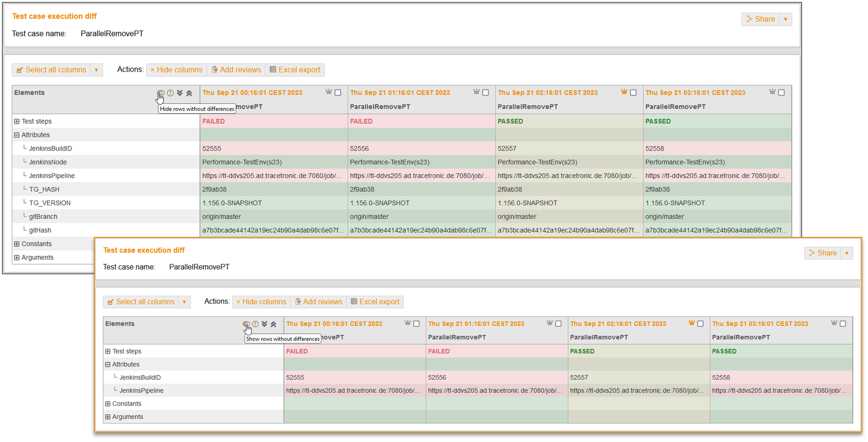Click the exclamation icon in upper Elements header

[x=170, y=93]
